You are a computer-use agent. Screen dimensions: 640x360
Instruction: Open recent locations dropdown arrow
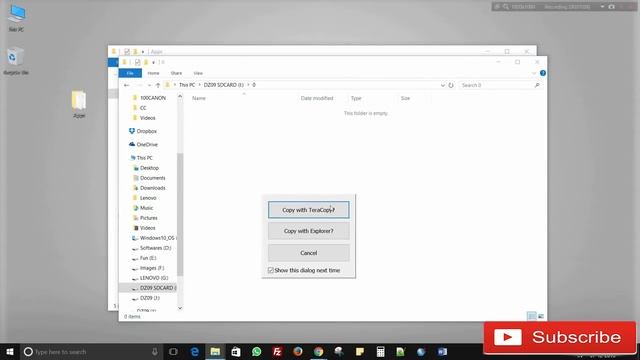(149, 85)
